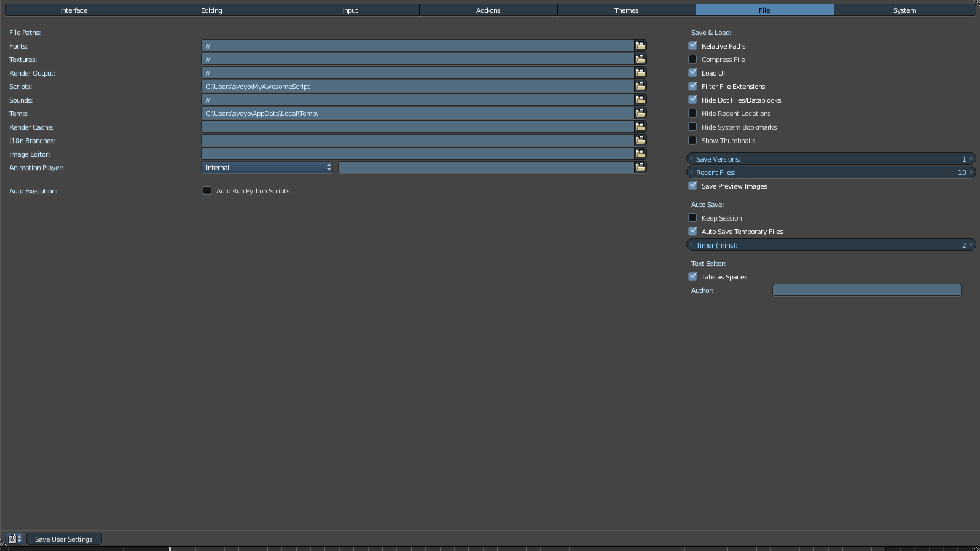Click the Render Output path field
Screen dimensions: 980x551
(x=417, y=73)
